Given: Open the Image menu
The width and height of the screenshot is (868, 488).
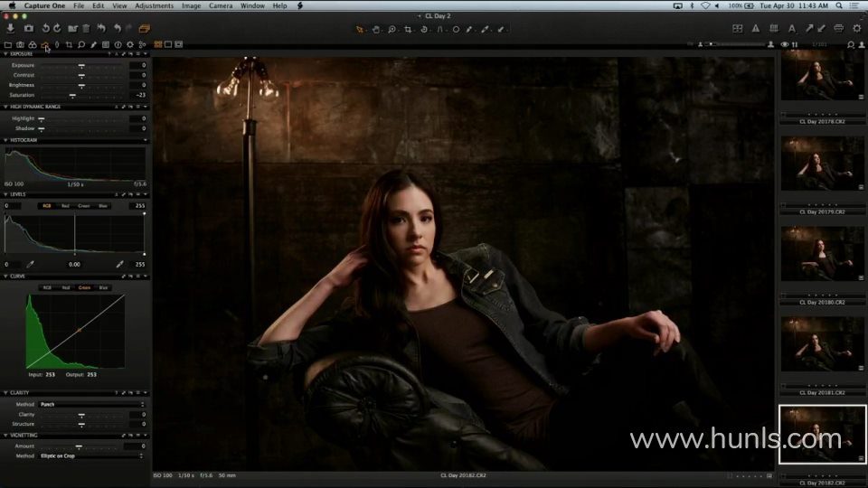Looking at the screenshot, I should coord(191,5).
